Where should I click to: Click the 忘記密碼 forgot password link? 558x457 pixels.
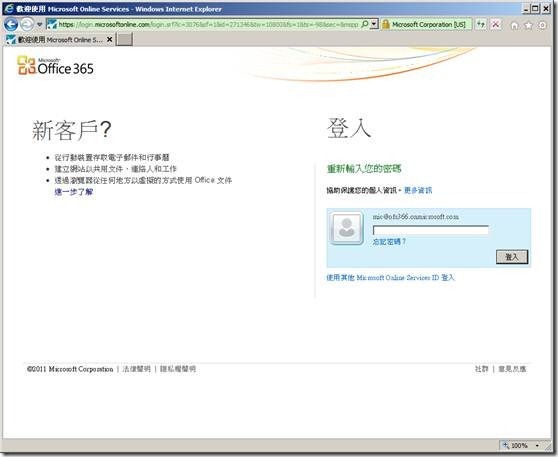click(x=389, y=242)
